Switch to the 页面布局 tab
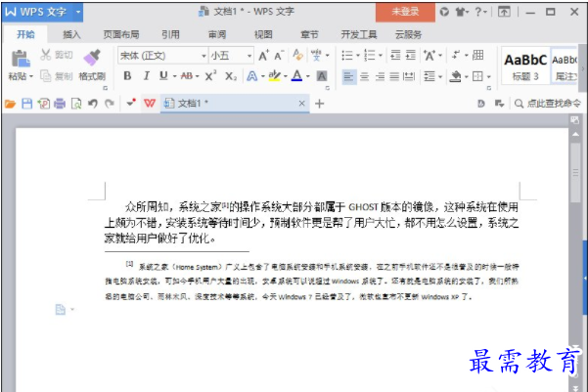Viewport: 588px width, 392px height. [x=121, y=35]
